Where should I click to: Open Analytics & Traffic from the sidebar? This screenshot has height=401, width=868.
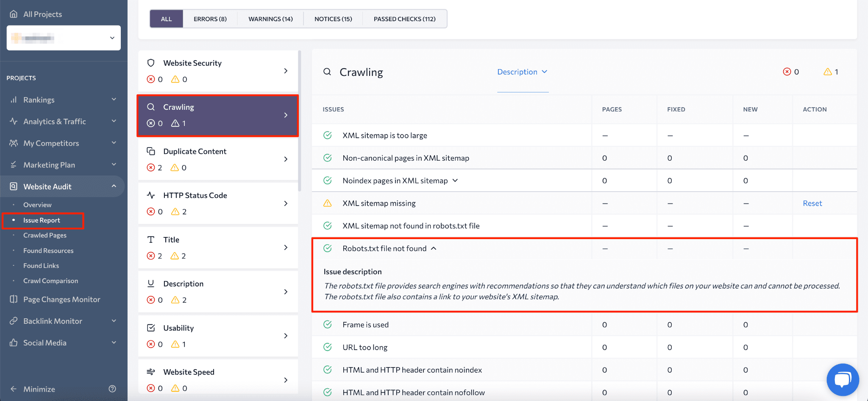click(x=54, y=121)
